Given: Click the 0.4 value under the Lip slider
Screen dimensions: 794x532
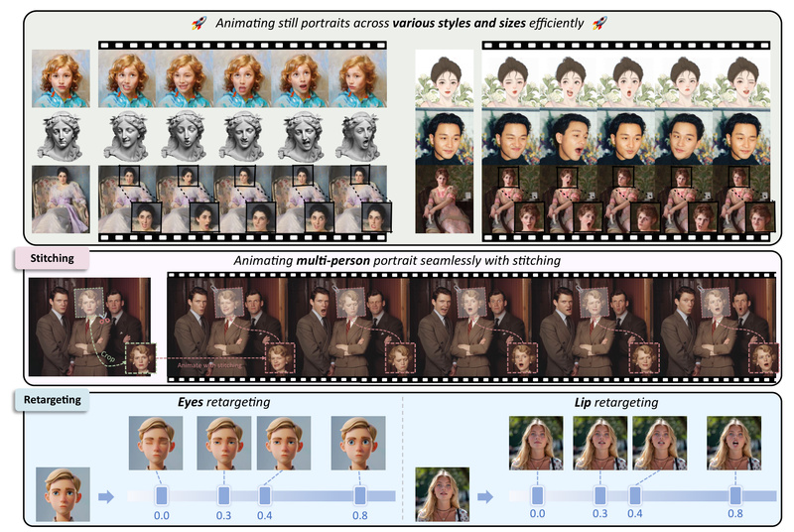Looking at the screenshot, I should pyautogui.click(x=635, y=514).
